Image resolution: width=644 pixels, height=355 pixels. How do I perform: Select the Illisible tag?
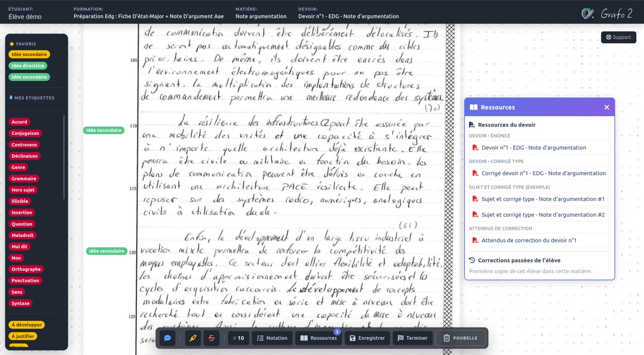[20, 201]
